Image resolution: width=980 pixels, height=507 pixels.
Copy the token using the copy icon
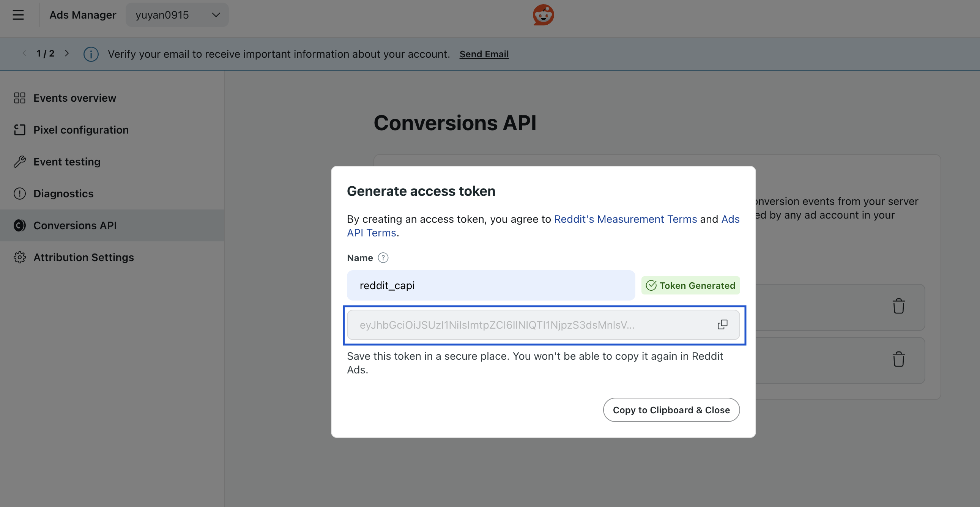tap(722, 324)
